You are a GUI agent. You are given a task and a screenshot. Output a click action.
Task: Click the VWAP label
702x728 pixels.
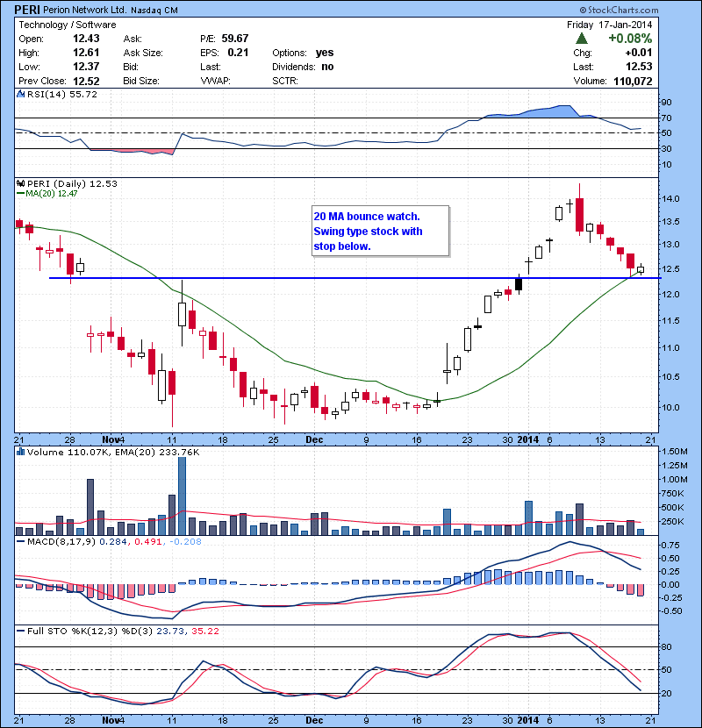215,81
